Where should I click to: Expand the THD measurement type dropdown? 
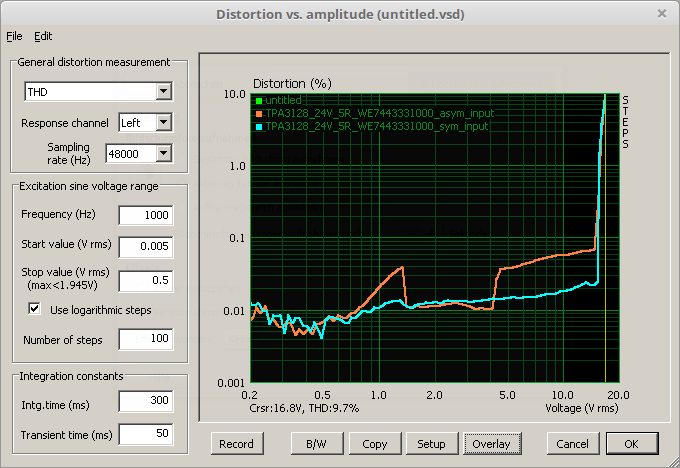[x=164, y=92]
